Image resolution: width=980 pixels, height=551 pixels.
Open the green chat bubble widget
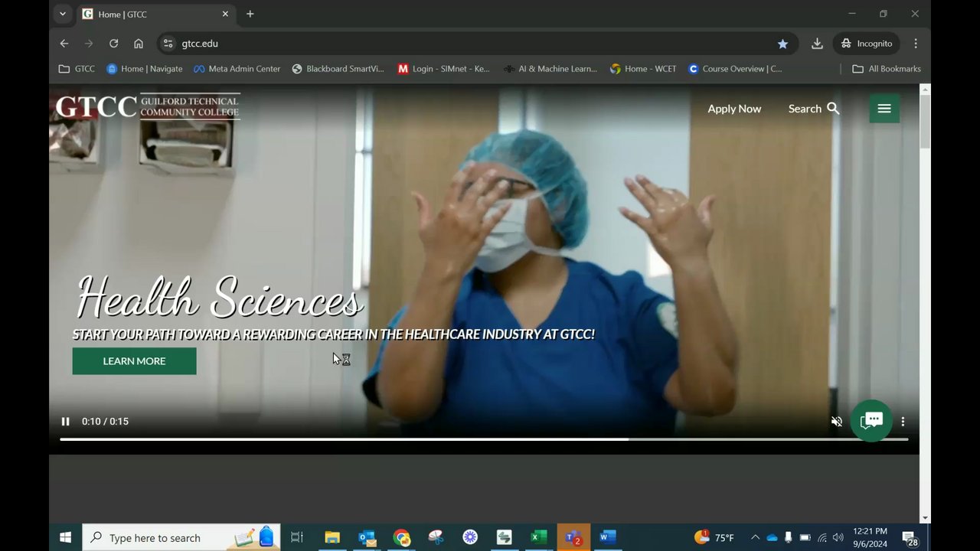click(x=871, y=421)
